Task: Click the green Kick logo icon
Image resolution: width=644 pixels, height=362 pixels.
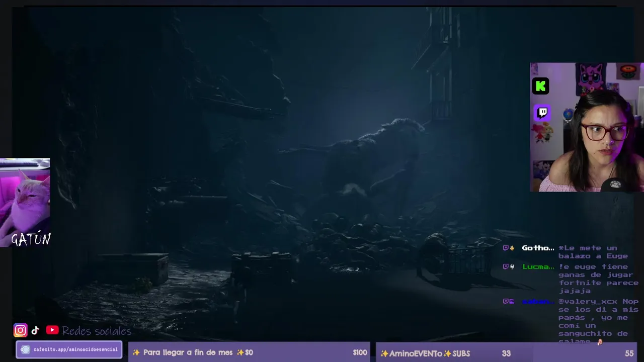Action: [541, 86]
